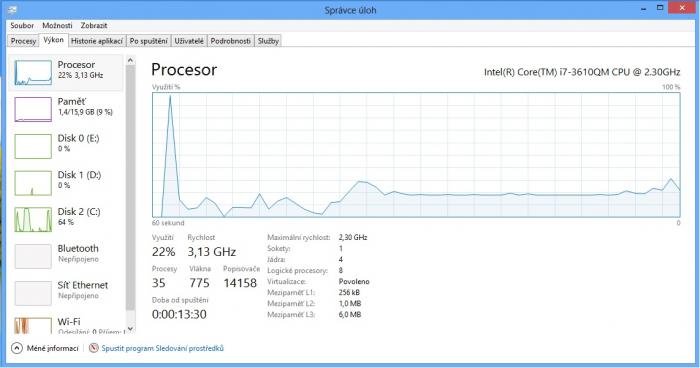Click the Task Manager window icon

12,9
